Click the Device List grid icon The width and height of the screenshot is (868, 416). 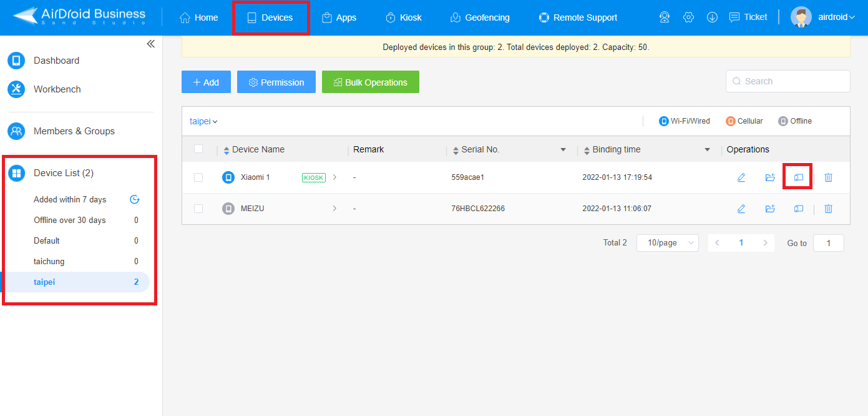click(16, 173)
